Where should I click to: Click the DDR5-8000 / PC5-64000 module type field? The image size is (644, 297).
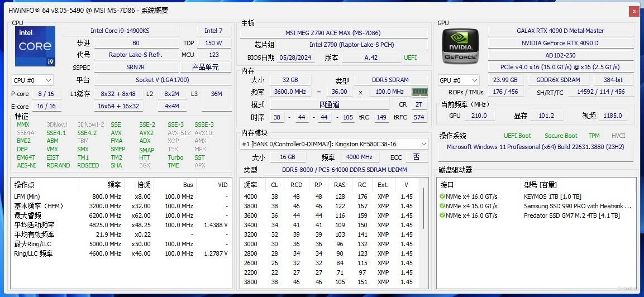click(x=345, y=170)
